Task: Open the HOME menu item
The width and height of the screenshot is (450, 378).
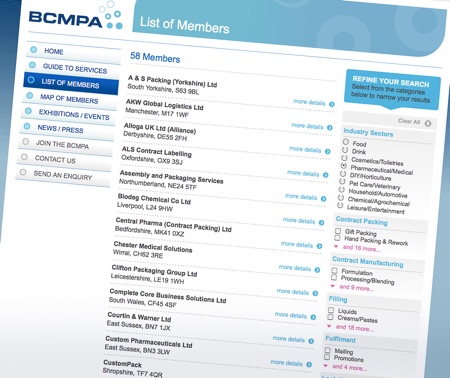Action: [x=73, y=53]
